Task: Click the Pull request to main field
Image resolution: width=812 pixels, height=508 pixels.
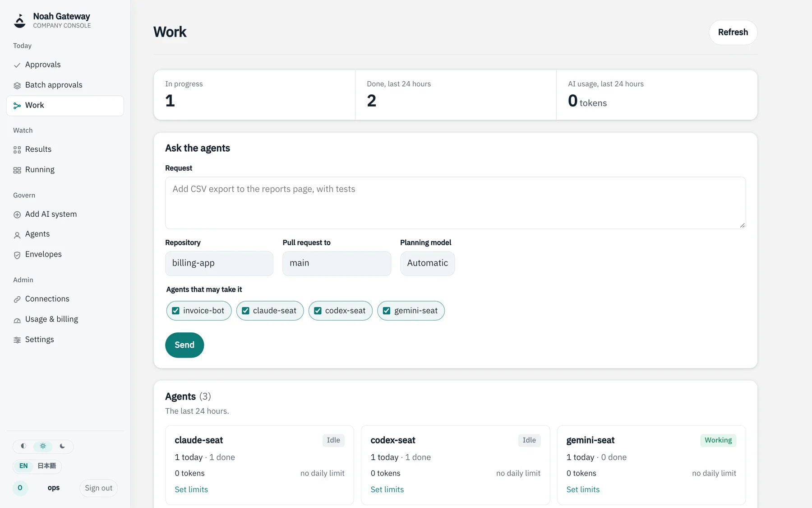Action: (337, 263)
